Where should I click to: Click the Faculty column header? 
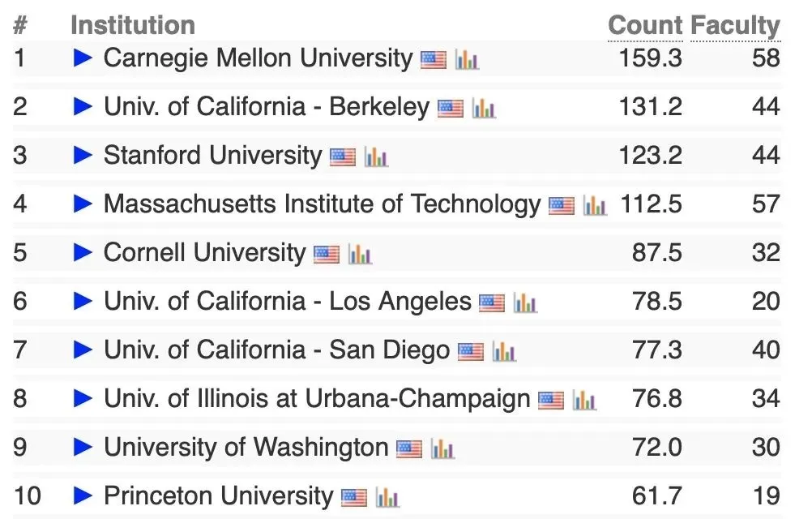(x=735, y=25)
